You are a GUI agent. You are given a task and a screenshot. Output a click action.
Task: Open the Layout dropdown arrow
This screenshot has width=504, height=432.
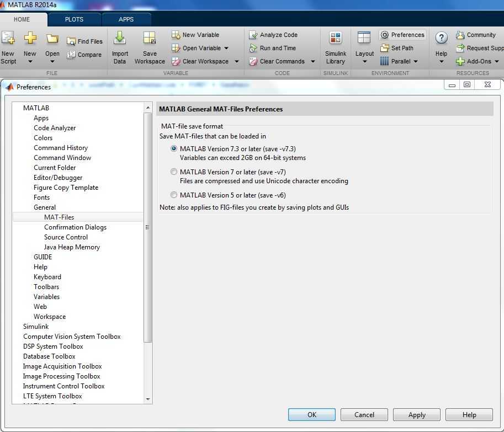(364, 61)
